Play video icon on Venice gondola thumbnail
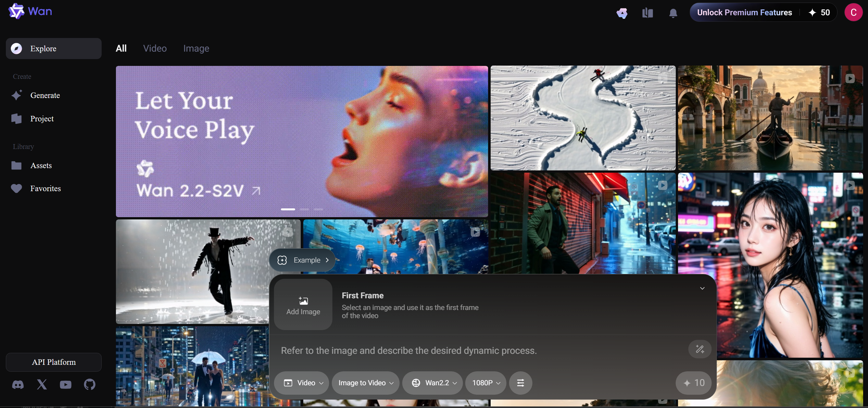Viewport: 868px width, 408px height. 850,79
